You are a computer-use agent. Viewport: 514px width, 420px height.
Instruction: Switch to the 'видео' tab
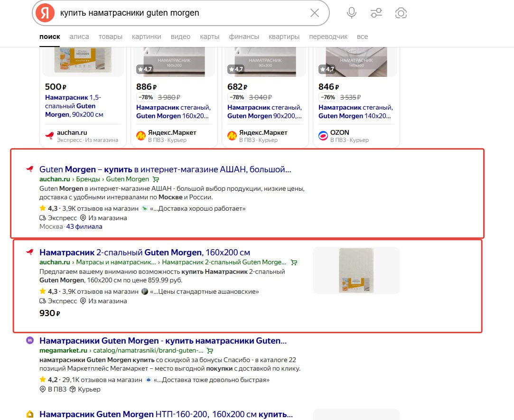point(181,37)
